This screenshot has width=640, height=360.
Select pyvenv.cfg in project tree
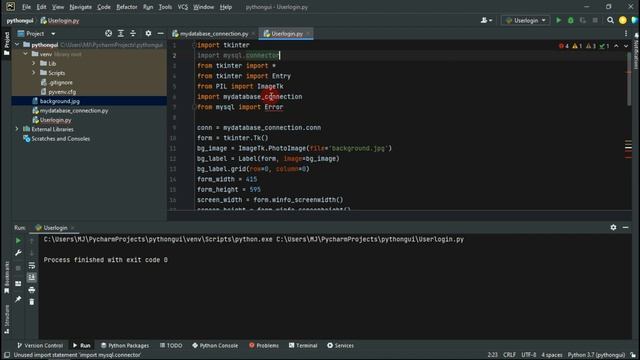62,92
